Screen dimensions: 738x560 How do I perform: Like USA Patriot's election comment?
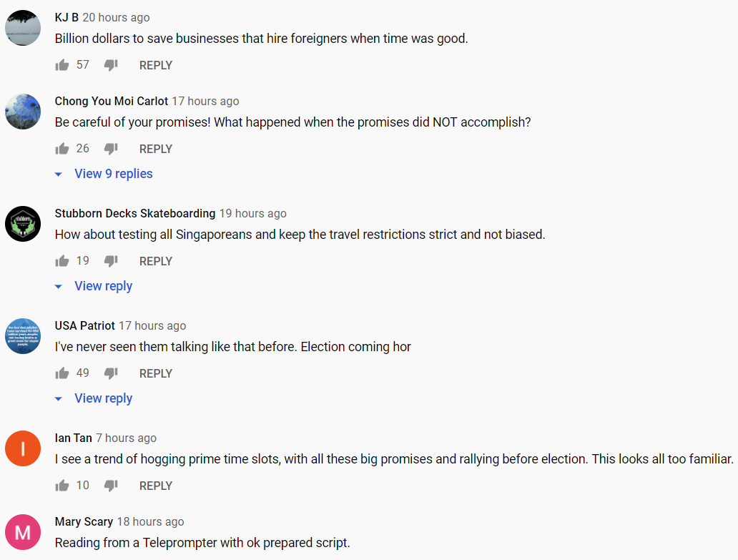[62, 373]
